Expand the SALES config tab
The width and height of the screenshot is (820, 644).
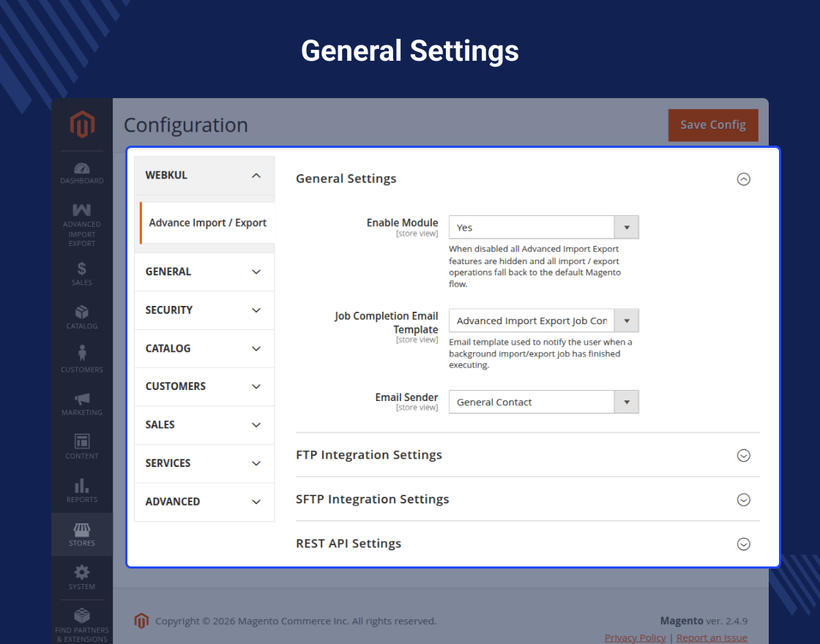click(204, 425)
